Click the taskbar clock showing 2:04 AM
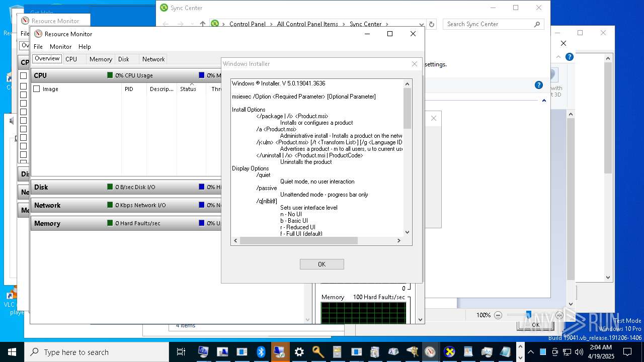Screen dimensions: 644x362 pos(601,352)
